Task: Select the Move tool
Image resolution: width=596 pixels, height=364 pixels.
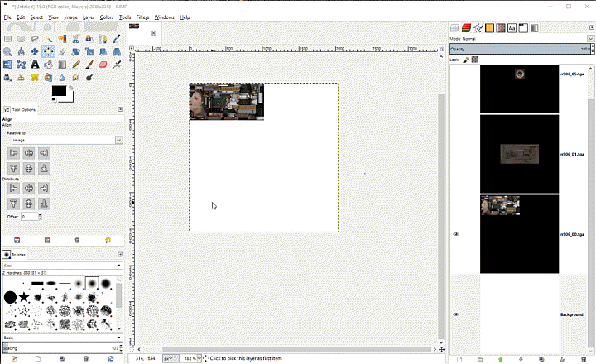Action: (35, 51)
